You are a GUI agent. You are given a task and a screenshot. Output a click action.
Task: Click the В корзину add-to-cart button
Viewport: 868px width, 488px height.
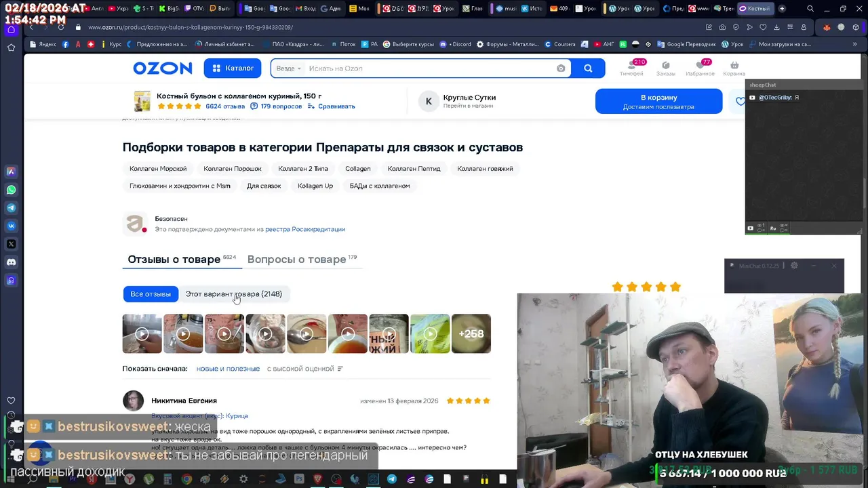(x=658, y=102)
